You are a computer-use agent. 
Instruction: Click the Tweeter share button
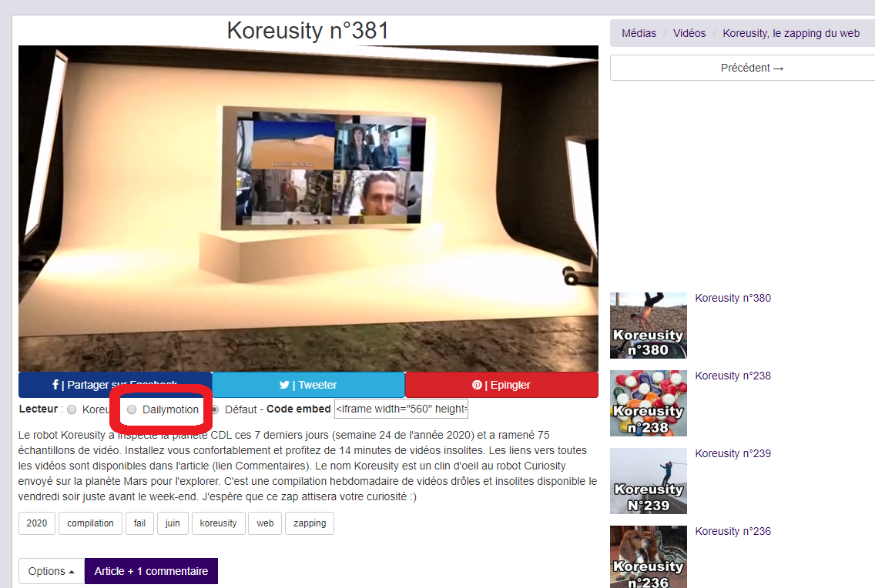click(308, 385)
